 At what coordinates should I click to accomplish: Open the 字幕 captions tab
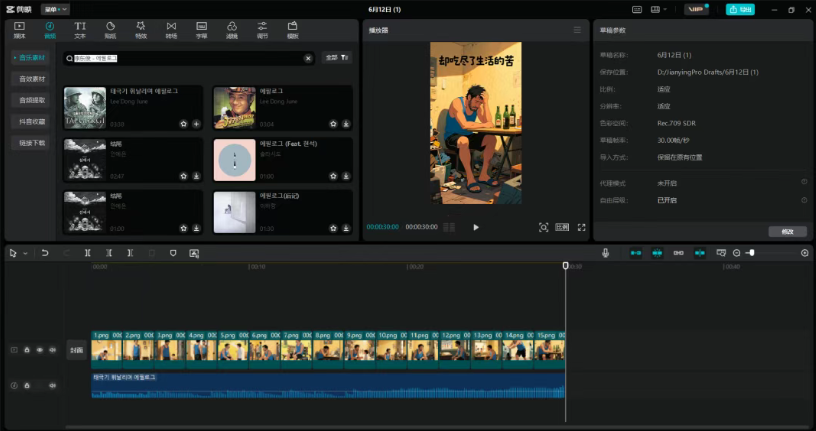click(x=201, y=30)
